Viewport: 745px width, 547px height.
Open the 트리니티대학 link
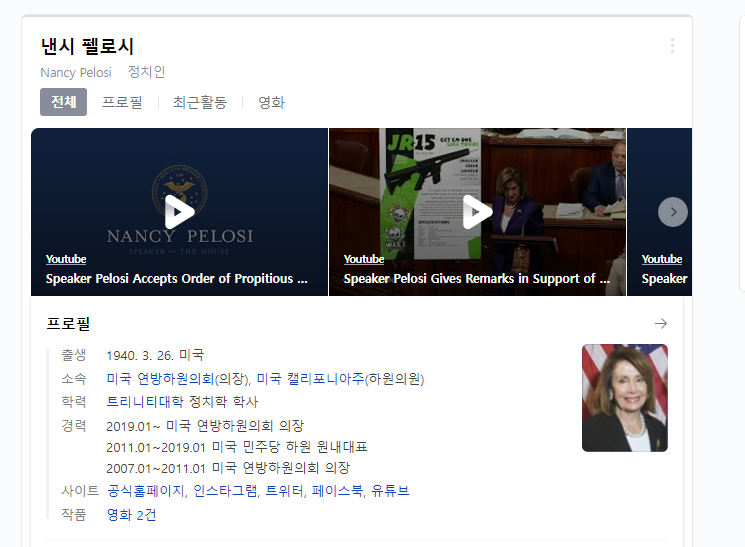(x=145, y=402)
